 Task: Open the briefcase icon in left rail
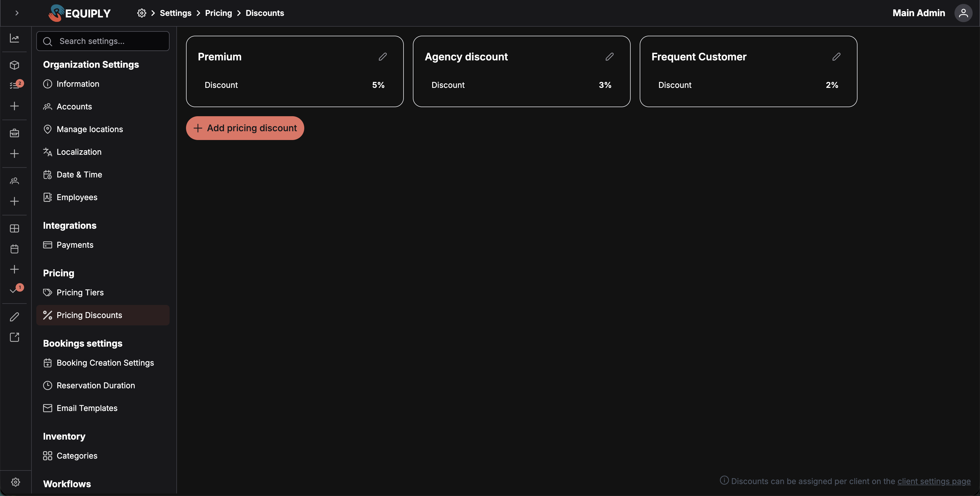coord(14,133)
